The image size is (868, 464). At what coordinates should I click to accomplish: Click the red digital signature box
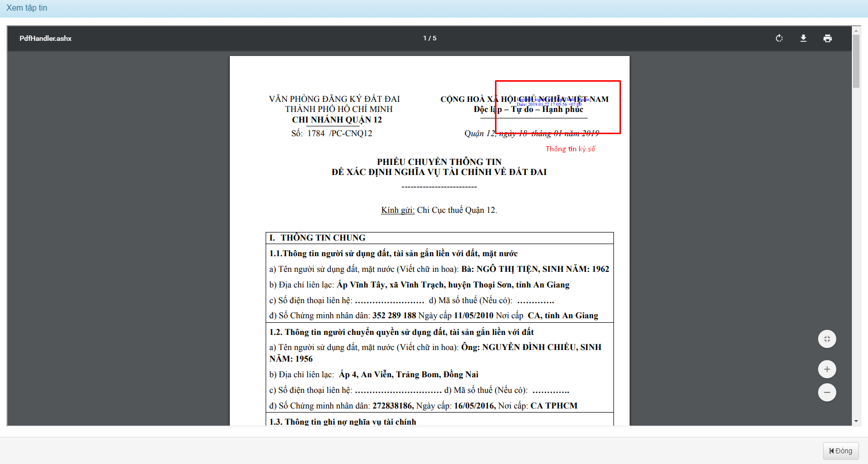[557, 107]
